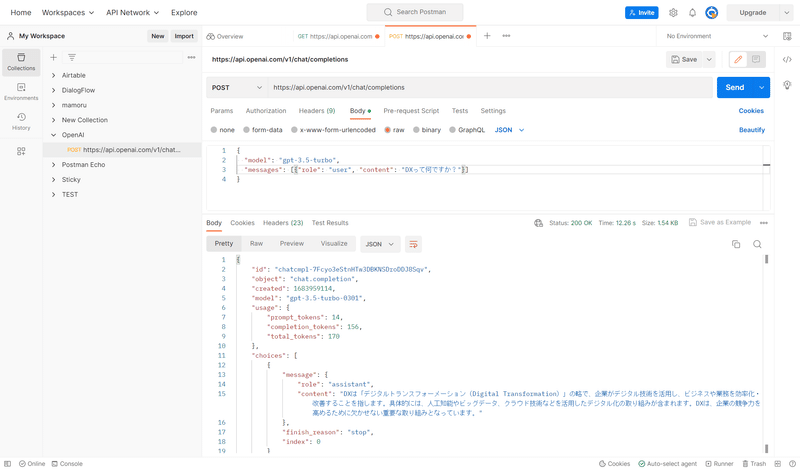800x470 pixels.
Task: Open the lightbulb info panel
Action: click(787, 85)
